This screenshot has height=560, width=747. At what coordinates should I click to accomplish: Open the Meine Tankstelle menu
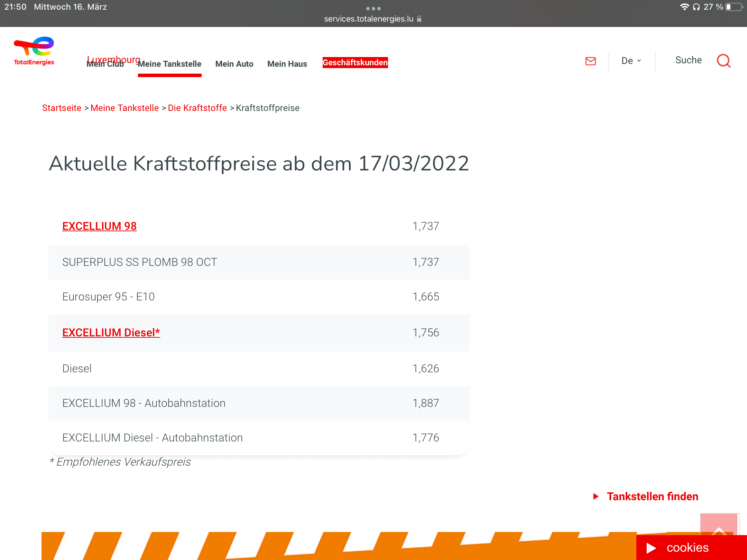point(169,64)
